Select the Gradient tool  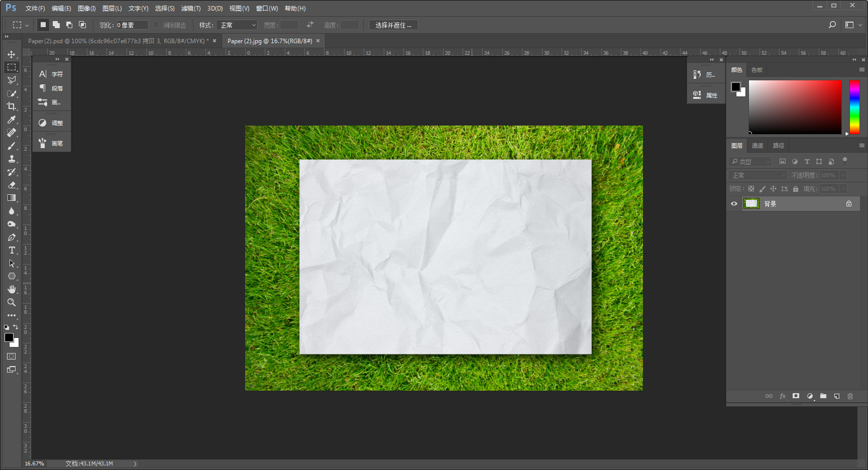[12, 198]
